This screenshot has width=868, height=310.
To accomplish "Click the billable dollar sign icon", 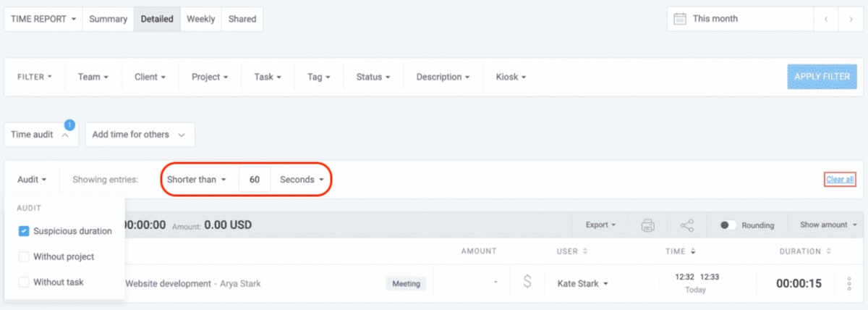I will (527, 283).
